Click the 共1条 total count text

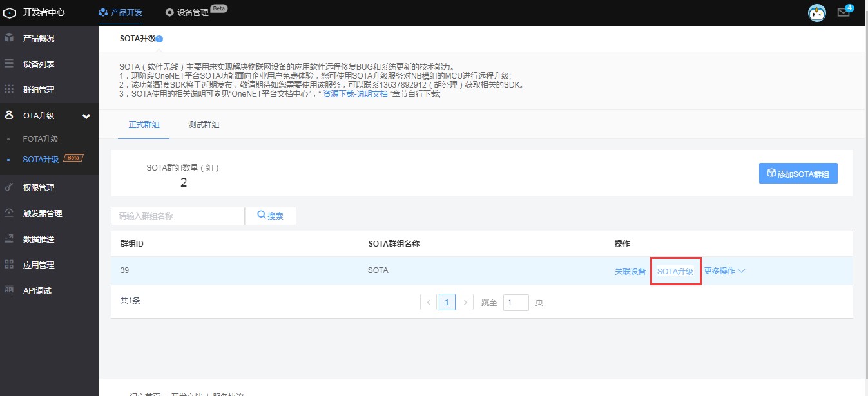click(x=130, y=301)
